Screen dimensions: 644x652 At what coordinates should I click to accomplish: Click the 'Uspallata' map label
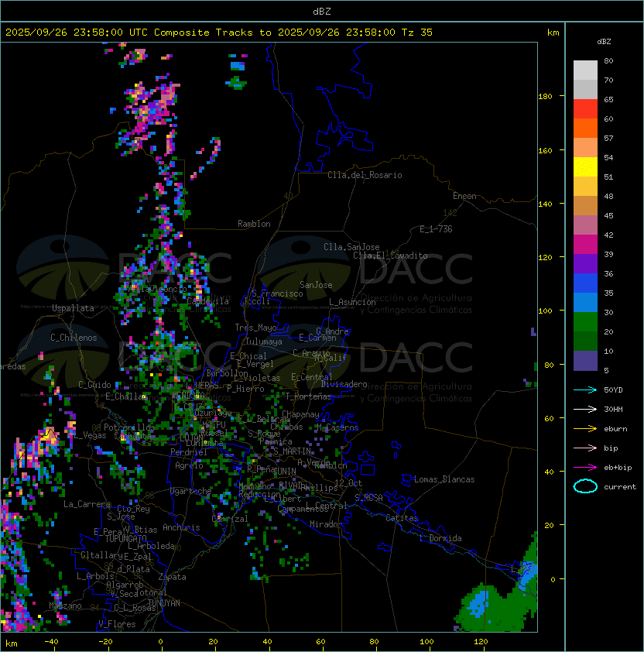coord(73,308)
